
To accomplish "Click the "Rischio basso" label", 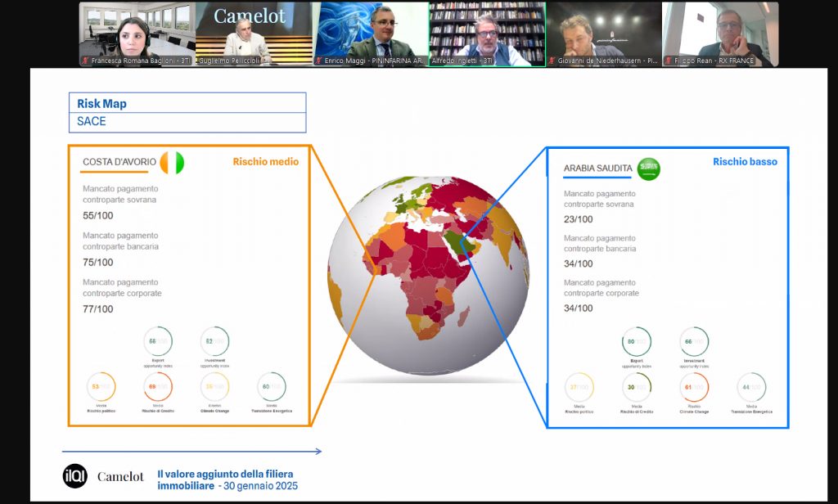I will (x=745, y=162).
